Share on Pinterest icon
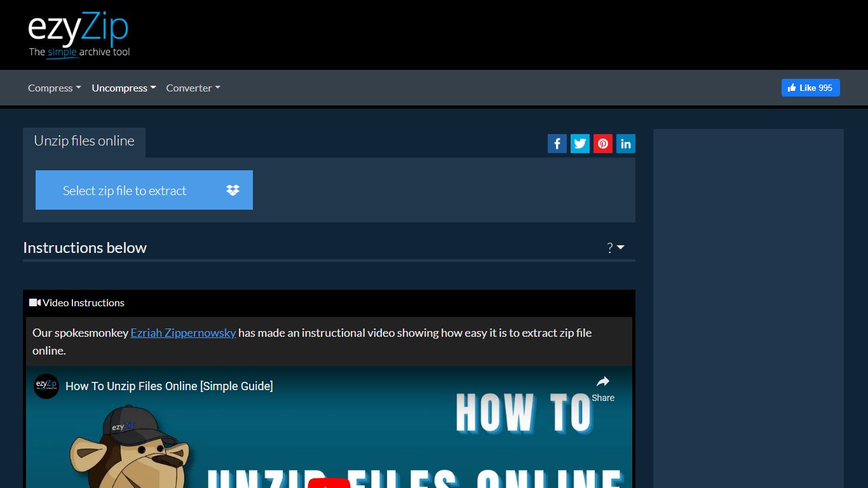The image size is (868, 488). [x=603, y=144]
